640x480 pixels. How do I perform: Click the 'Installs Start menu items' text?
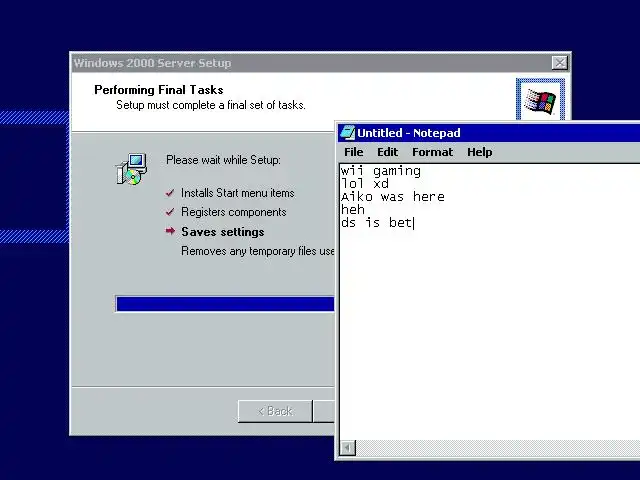coord(238,193)
